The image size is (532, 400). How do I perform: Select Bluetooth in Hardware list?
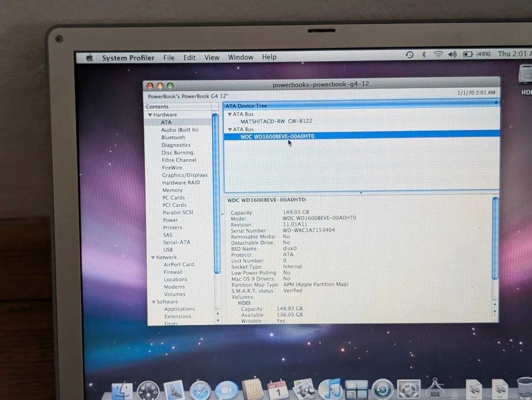173,137
